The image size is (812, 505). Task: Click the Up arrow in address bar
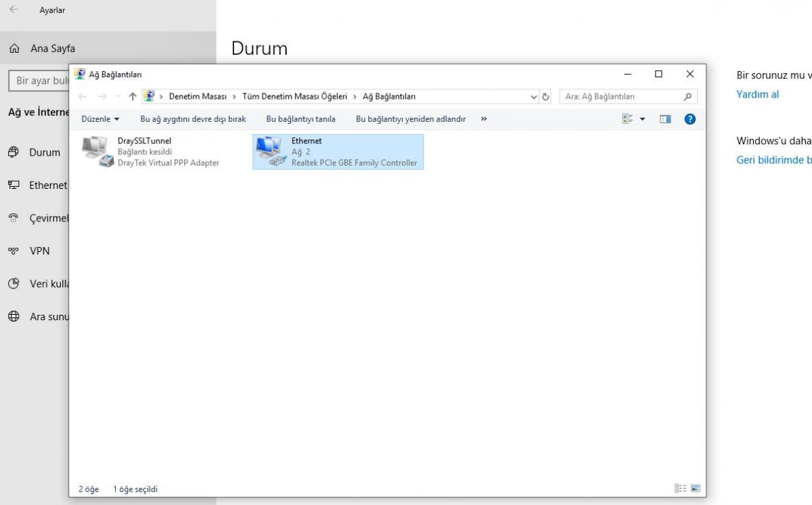[133, 97]
